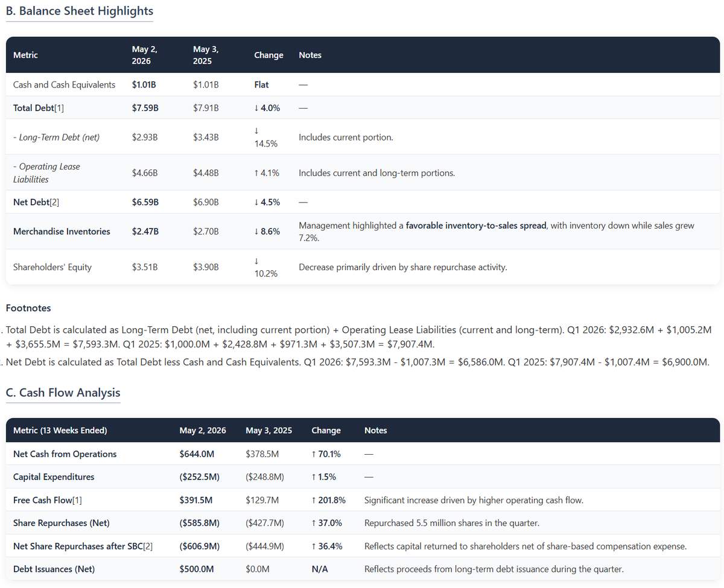The height and width of the screenshot is (588, 724).
Task: Select the '($606.9M)' net repurchases value
Action: pyautogui.click(x=200, y=546)
